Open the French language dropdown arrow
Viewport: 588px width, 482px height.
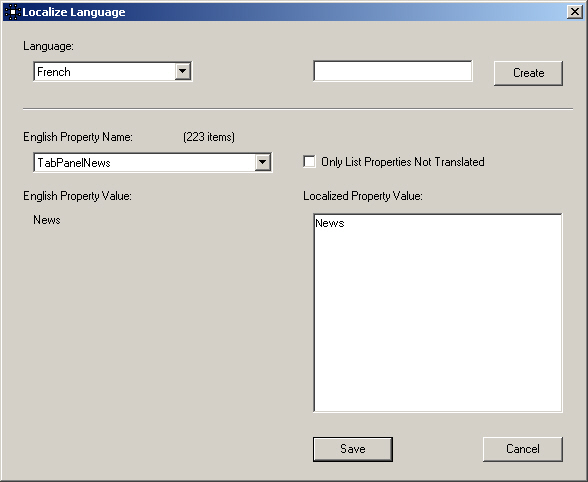(182, 71)
